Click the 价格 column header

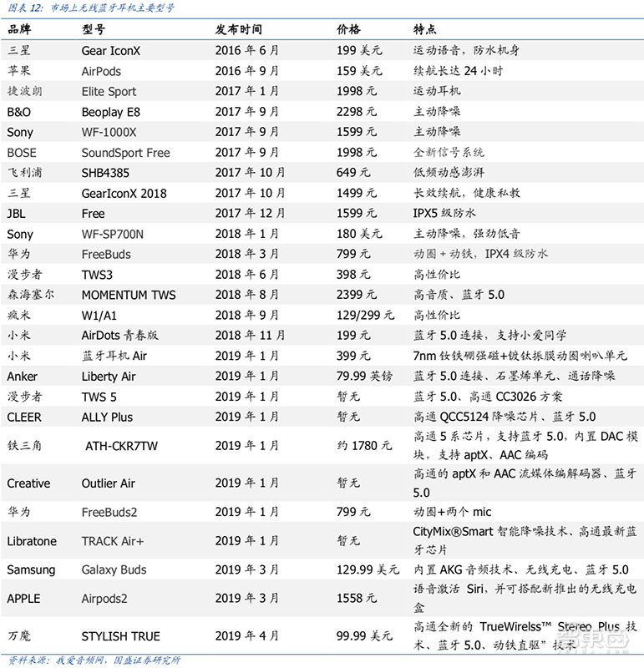point(348,29)
